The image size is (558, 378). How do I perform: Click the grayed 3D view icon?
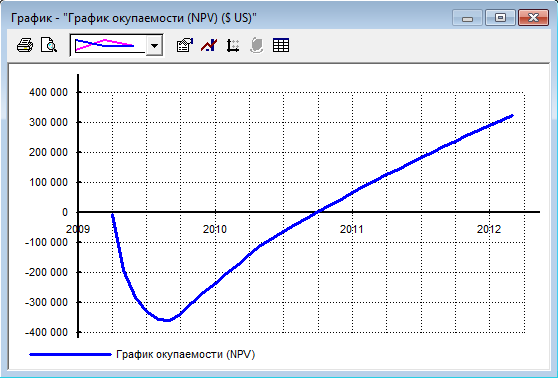[x=257, y=46]
